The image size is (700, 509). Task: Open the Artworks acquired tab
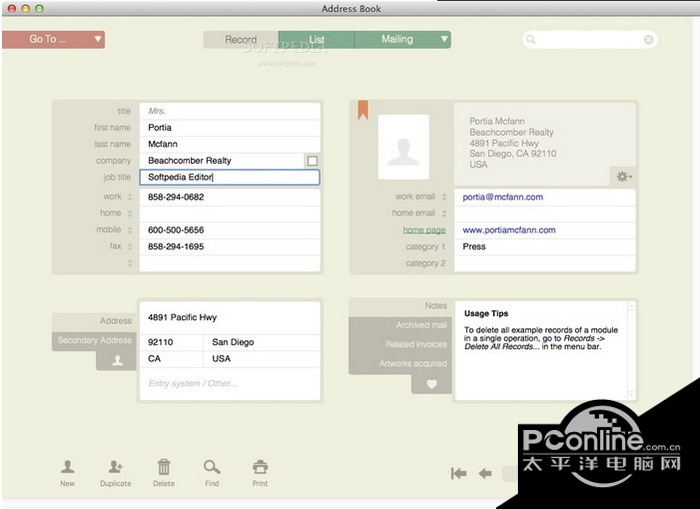(x=401, y=364)
